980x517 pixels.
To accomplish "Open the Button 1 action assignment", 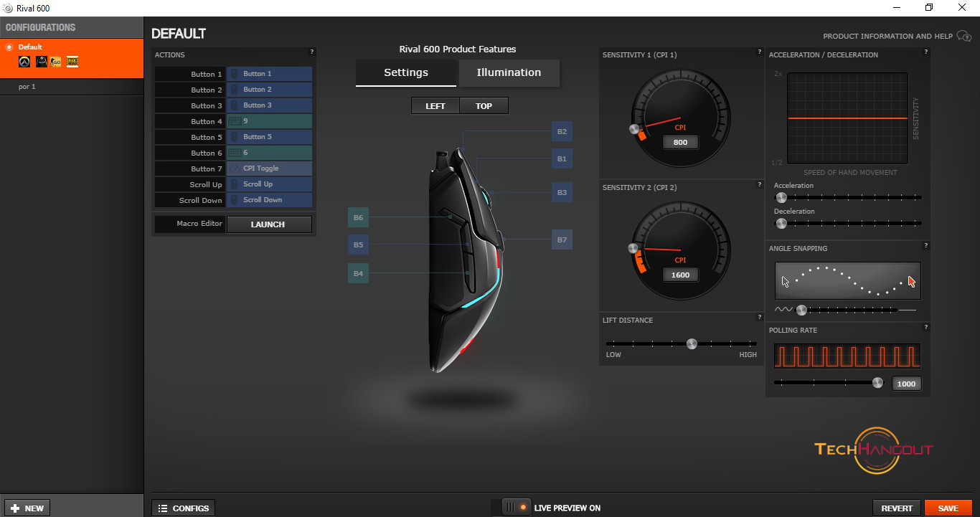I will (269, 74).
